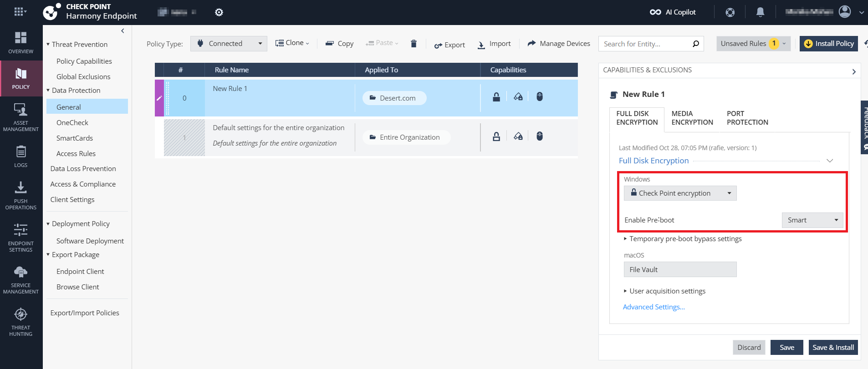
Task: Click port protection icon for New Rule 1
Action: [540, 97]
